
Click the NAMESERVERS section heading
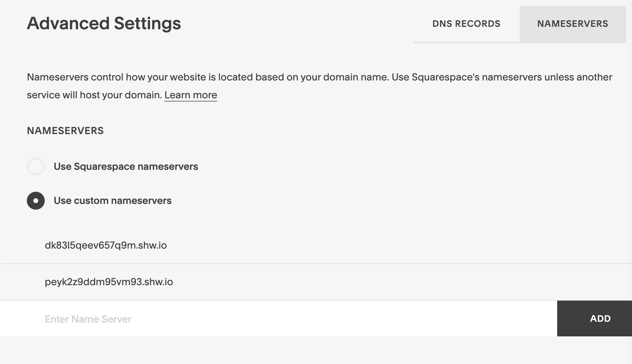coord(65,131)
